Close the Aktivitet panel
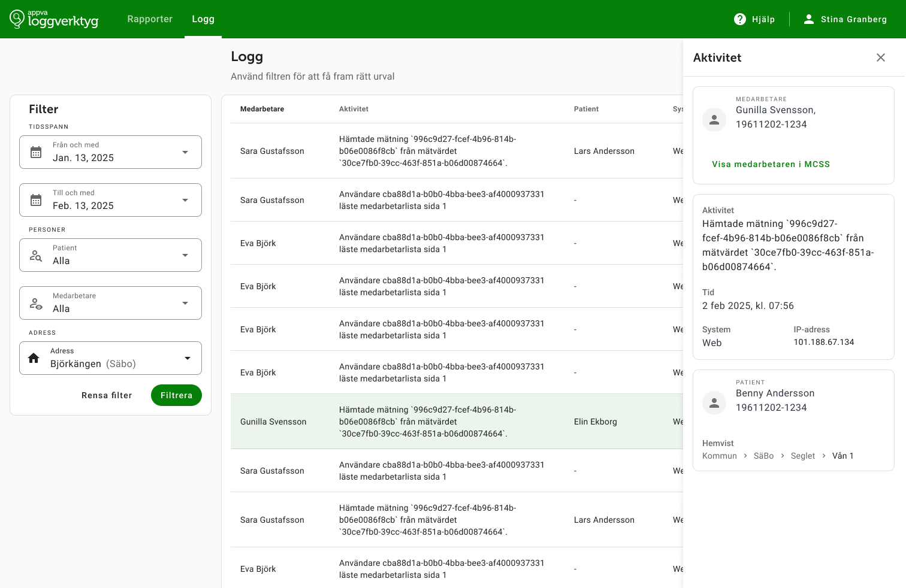Image resolution: width=906 pixels, height=588 pixels. (881, 57)
